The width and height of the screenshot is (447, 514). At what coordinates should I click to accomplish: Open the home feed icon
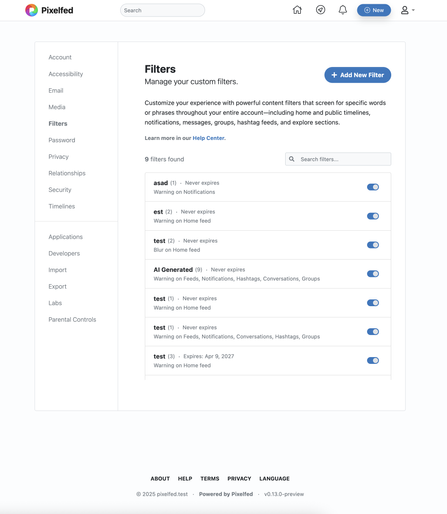pyautogui.click(x=297, y=10)
